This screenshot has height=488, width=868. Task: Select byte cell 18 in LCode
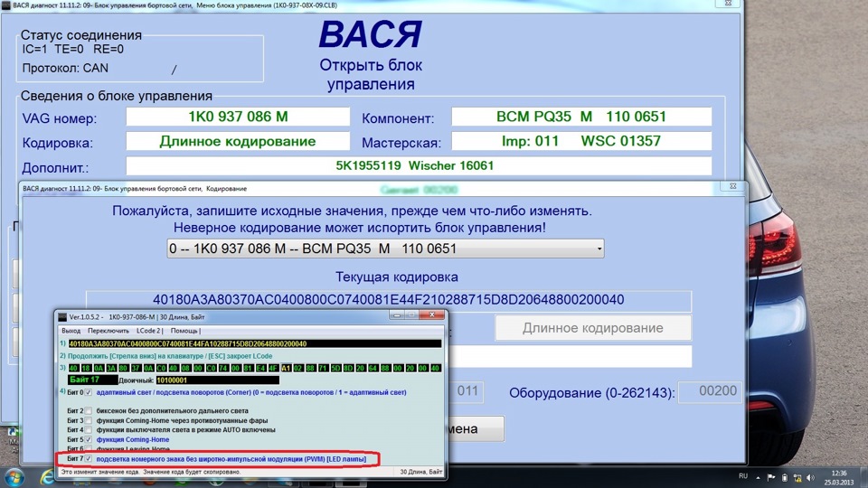tap(87, 368)
